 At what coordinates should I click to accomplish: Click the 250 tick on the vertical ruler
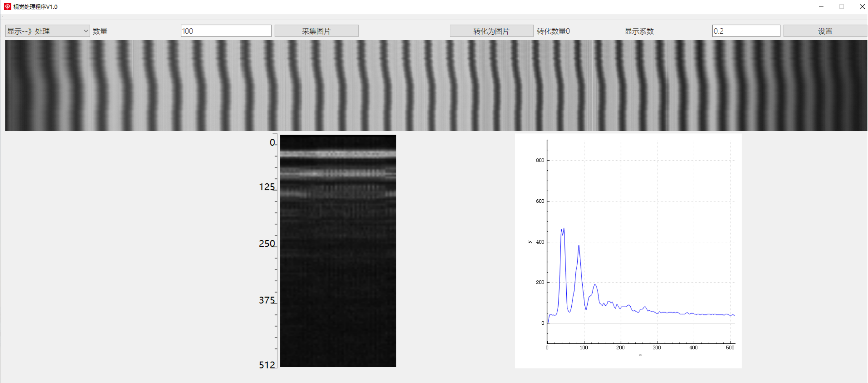coord(267,243)
